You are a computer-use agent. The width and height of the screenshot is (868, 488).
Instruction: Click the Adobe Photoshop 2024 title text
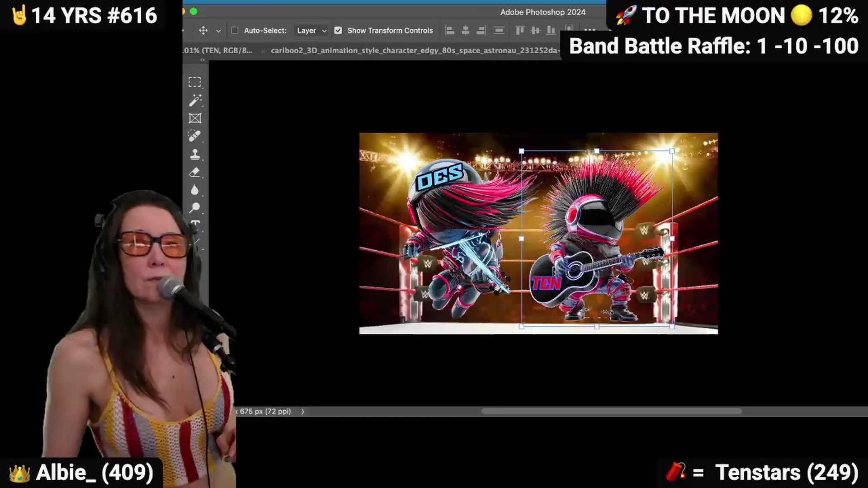(x=542, y=12)
